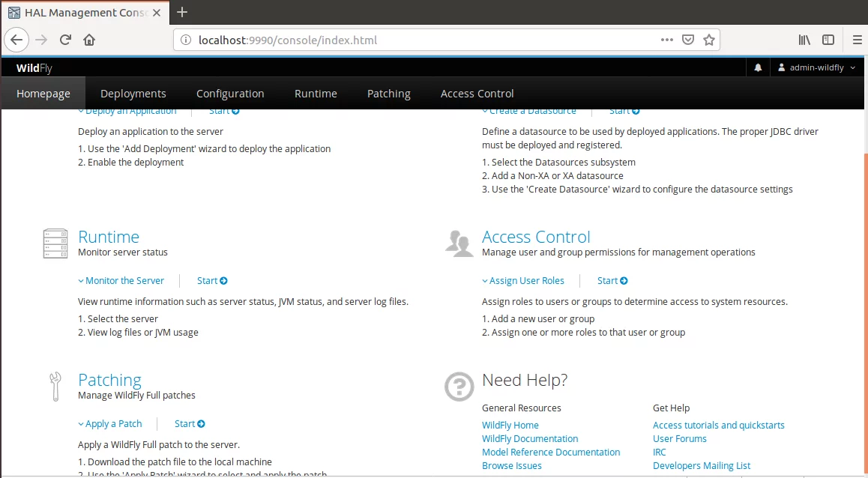Click the Pocket save icon
The width and height of the screenshot is (868, 478).
(x=687, y=40)
